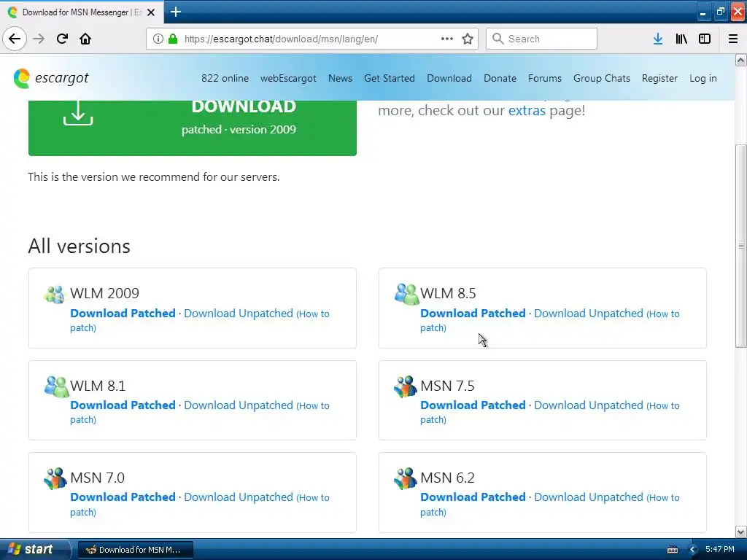Download Patched for MSN 7.0
The width and height of the screenshot is (747, 560).
[x=123, y=497]
